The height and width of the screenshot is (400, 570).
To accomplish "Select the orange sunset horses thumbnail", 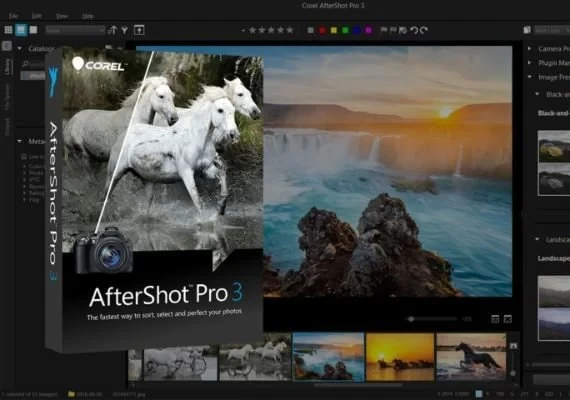I will pyautogui.click(x=400, y=356).
